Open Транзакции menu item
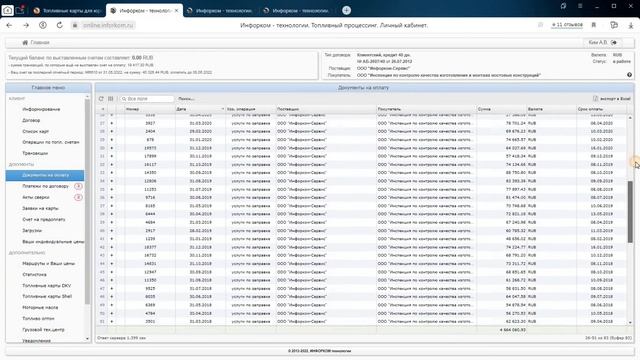This screenshot has height=360, width=640. pyautogui.click(x=35, y=153)
